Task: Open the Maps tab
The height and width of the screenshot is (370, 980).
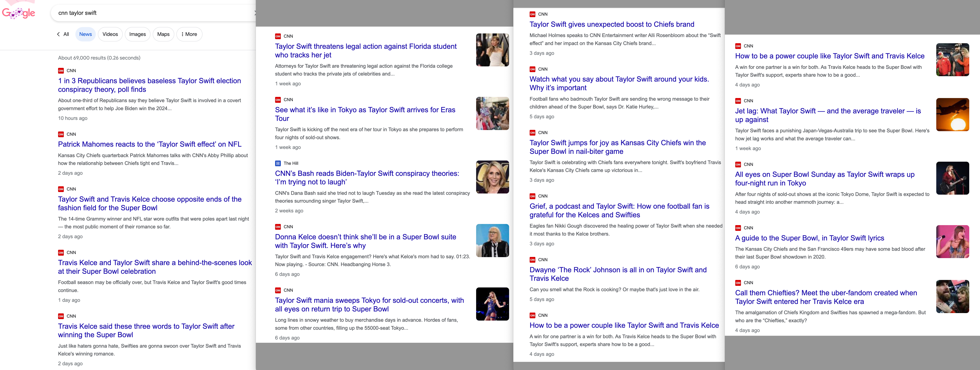Action: pos(163,34)
